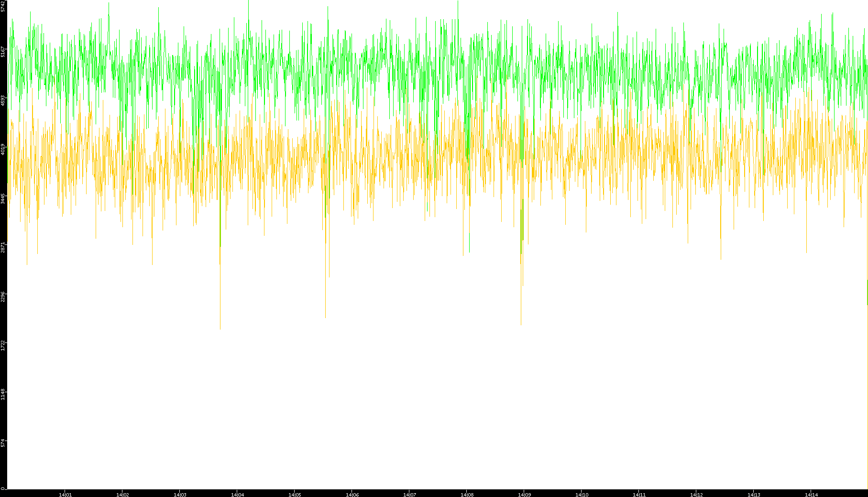Click the 5742 maximum value on the y-axis
This screenshot has height=497, width=868.
pyautogui.click(x=3, y=6)
